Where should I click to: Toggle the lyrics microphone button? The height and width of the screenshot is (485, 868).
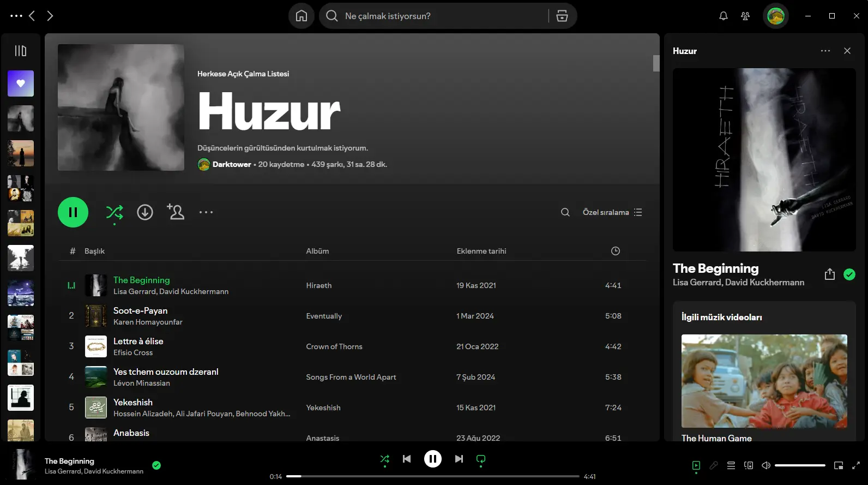click(x=714, y=465)
